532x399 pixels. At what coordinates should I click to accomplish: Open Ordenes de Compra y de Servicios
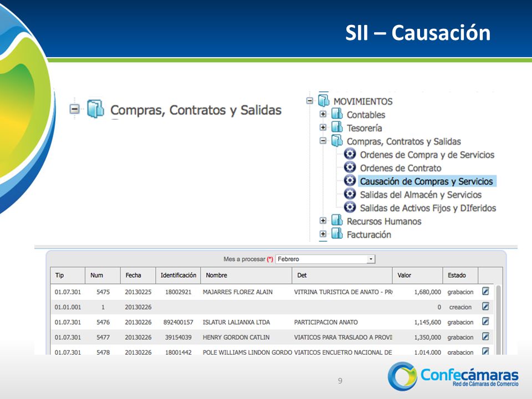(x=427, y=155)
